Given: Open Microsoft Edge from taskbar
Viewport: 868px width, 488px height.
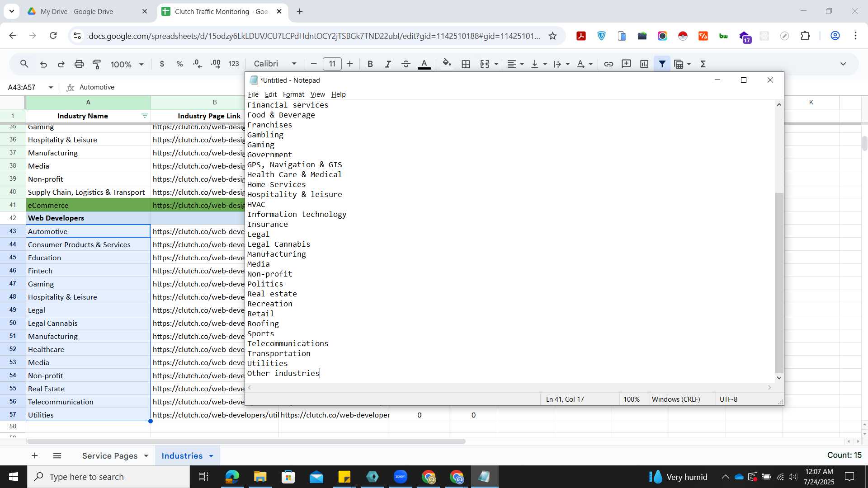Looking at the screenshot, I should [232, 477].
